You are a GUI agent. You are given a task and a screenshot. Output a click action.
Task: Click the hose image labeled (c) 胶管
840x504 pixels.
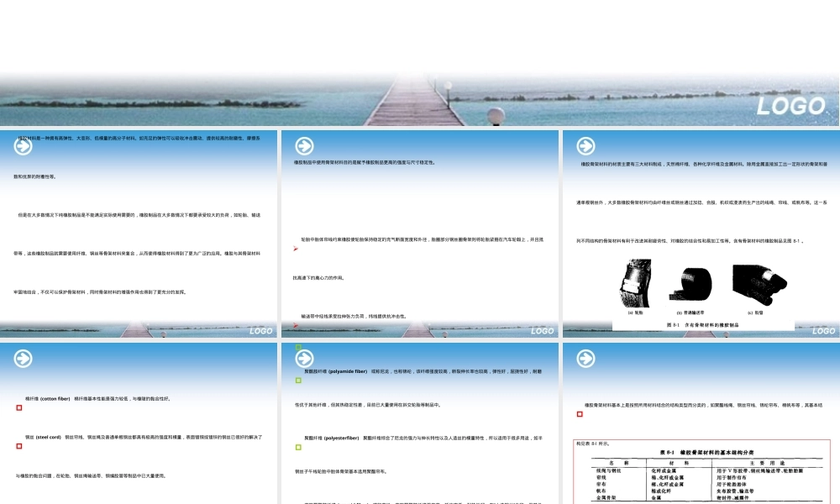(x=759, y=285)
